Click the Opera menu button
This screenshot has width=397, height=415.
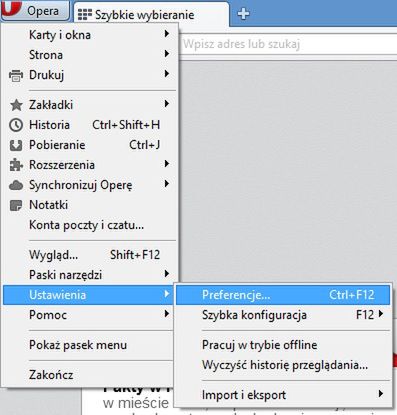click(x=35, y=10)
